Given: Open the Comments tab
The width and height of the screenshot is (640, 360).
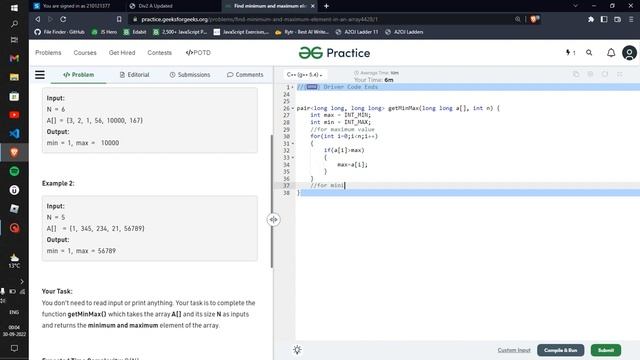Looking at the screenshot, I should point(245,75).
